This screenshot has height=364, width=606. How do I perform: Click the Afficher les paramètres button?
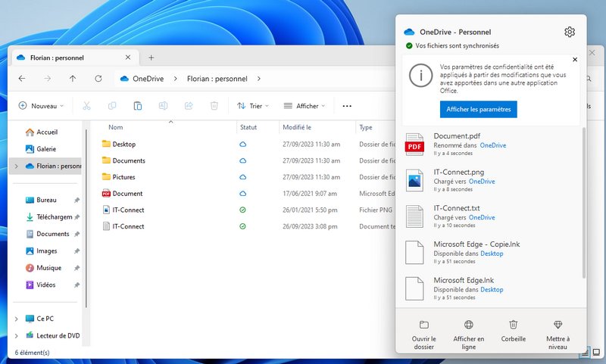[478, 110]
